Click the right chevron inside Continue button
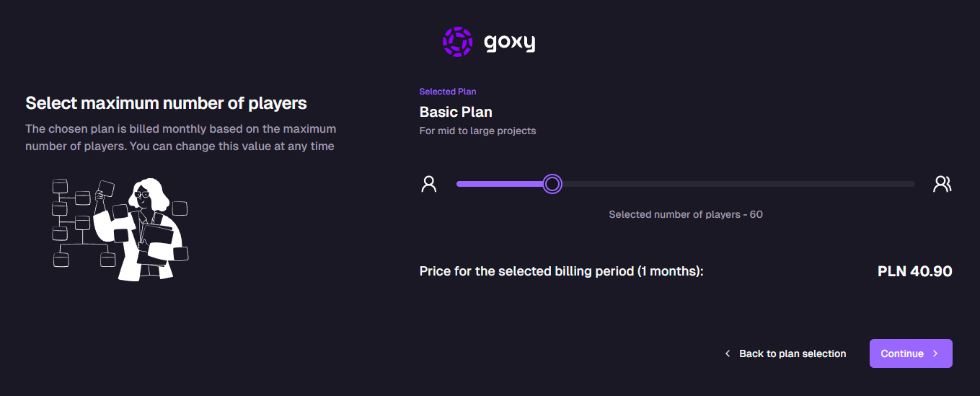The width and height of the screenshot is (980, 396). click(935, 353)
